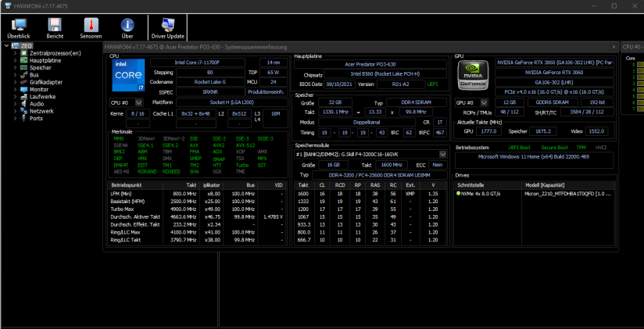This screenshot has height=329, width=644.
Task: Select Hauptplatine in the tree
Action: (45, 60)
